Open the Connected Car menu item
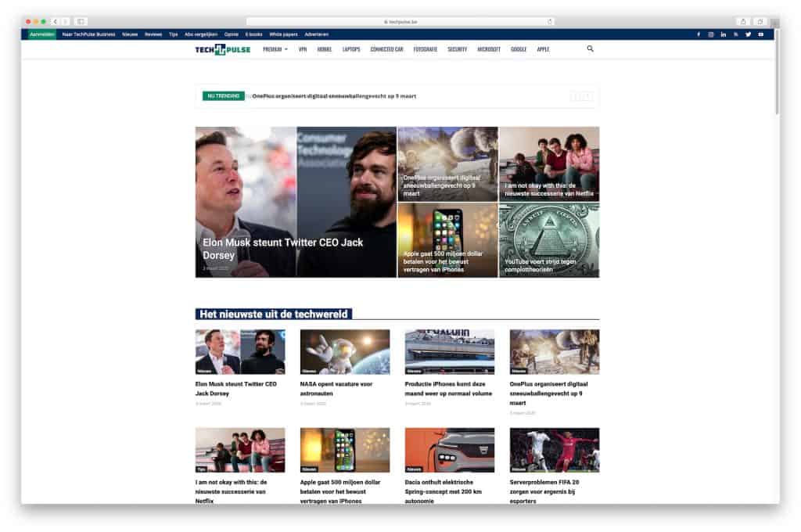 pyautogui.click(x=386, y=49)
